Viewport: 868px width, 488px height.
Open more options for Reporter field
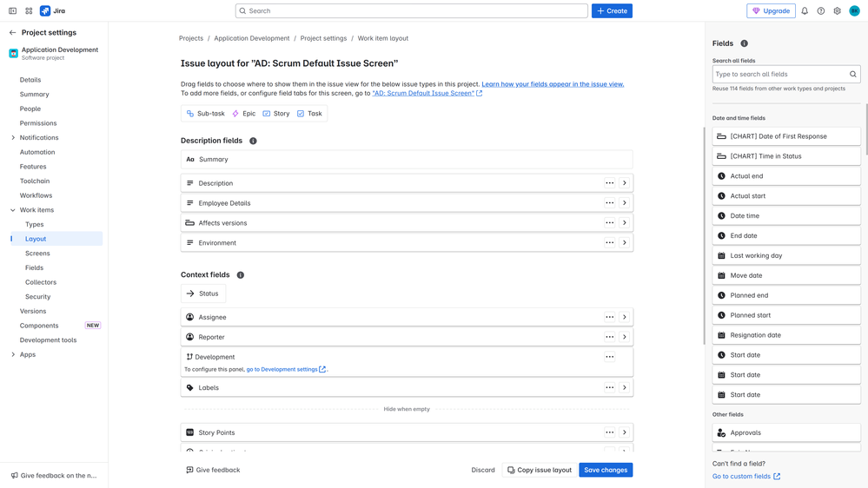point(609,337)
